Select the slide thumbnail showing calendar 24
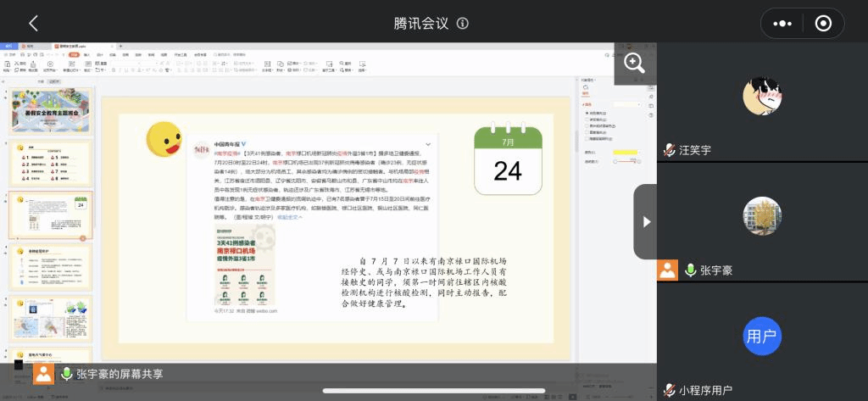Viewport: 868px width, 401px height. click(x=50, y=215)
